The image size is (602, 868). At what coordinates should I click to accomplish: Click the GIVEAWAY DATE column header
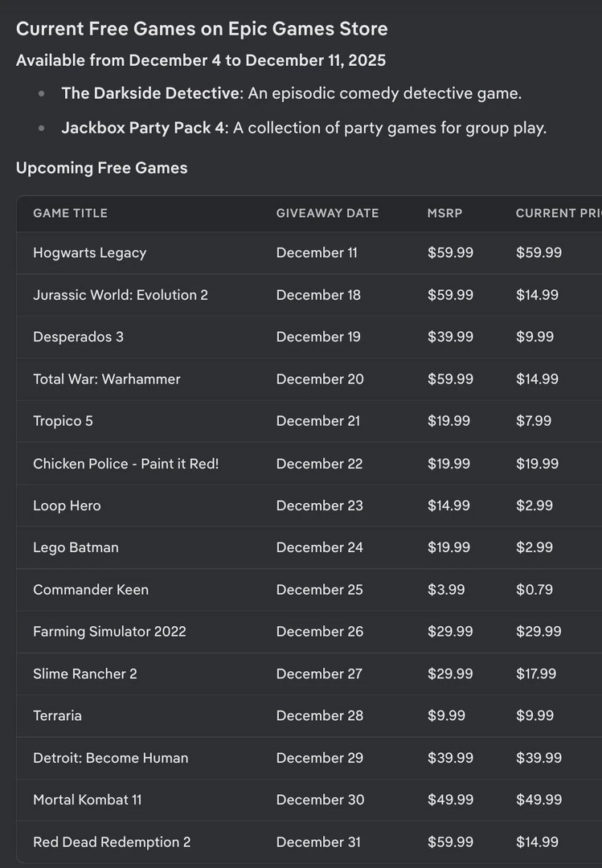click(327, 213)
